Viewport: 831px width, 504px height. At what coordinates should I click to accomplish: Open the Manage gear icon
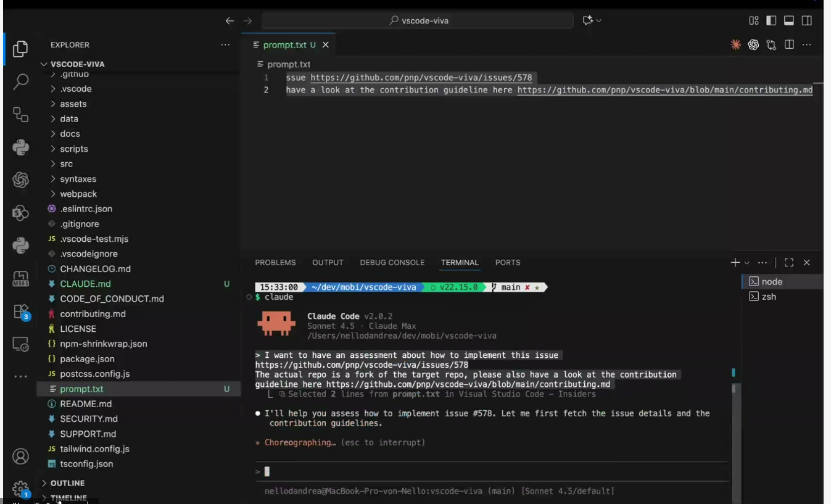(21, 489)
